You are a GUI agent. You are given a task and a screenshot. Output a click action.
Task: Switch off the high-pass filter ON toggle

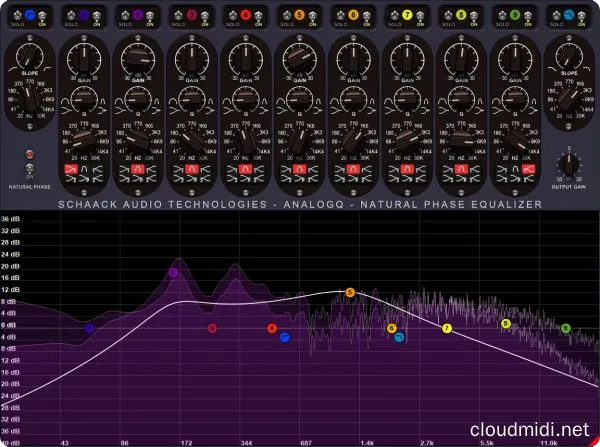tap(45, 16)
